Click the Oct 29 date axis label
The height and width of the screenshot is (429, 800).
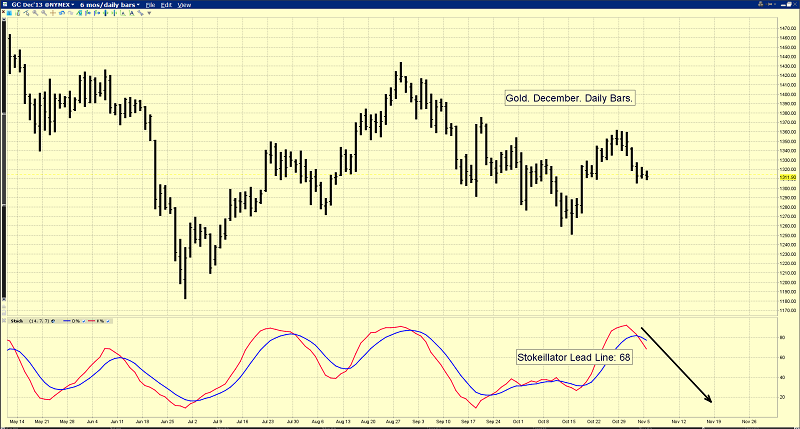pos(618,422)
